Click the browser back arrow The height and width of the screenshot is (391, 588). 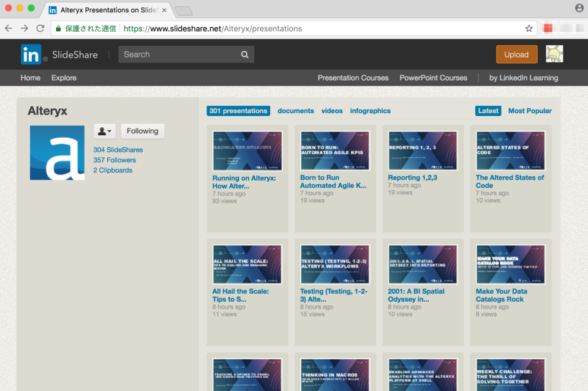(x=9, y=28)
